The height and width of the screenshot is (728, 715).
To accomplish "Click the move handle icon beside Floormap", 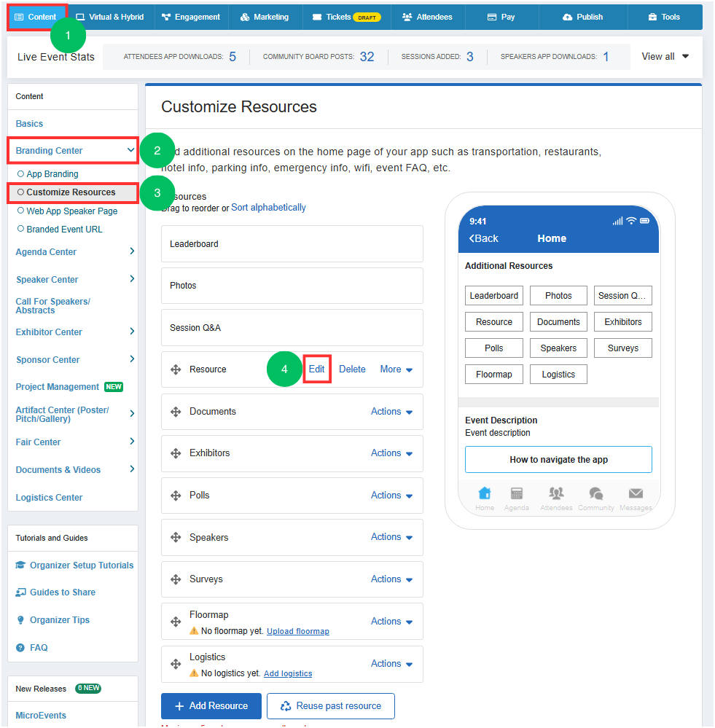I will tap(176, 622).
